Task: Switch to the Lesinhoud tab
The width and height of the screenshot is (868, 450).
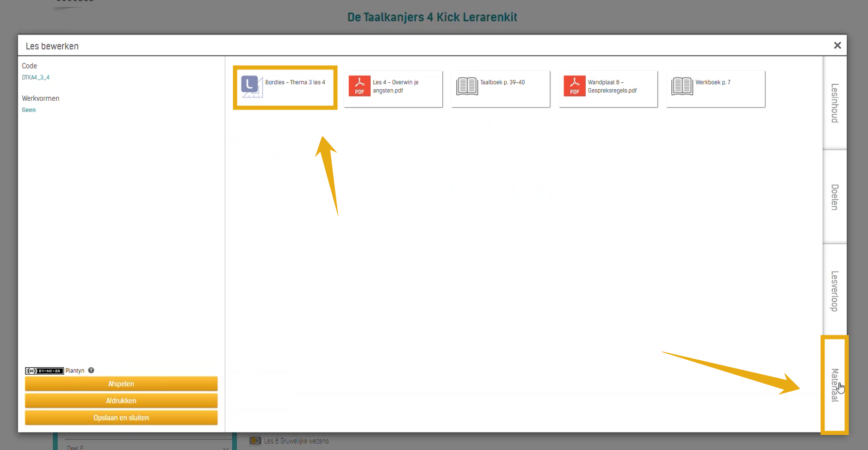Action: click(834, 103)
